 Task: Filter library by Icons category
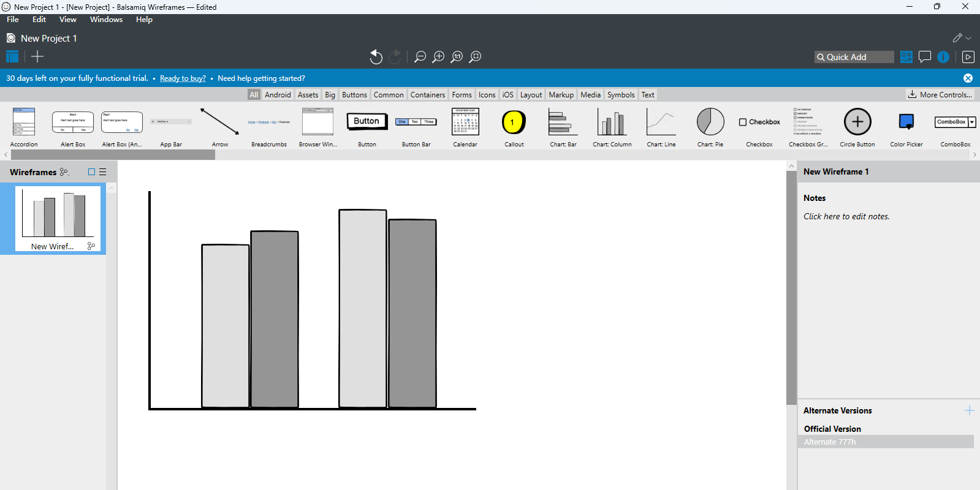point(487,95)
